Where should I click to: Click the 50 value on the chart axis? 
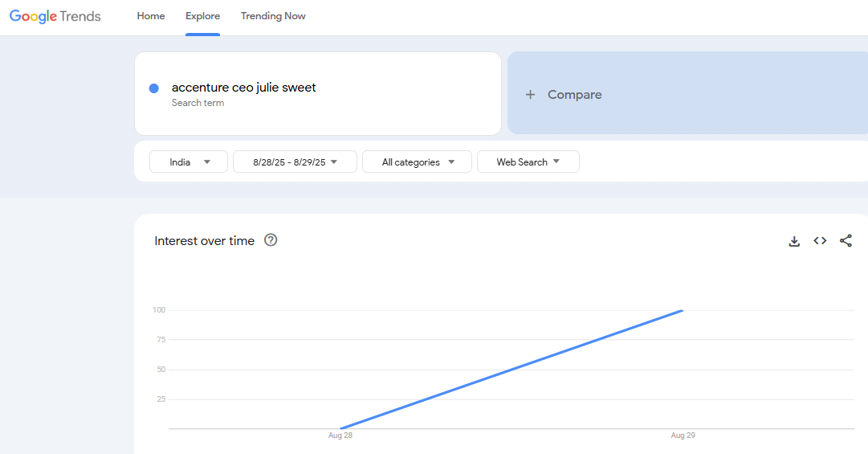(x=161, y=370)
